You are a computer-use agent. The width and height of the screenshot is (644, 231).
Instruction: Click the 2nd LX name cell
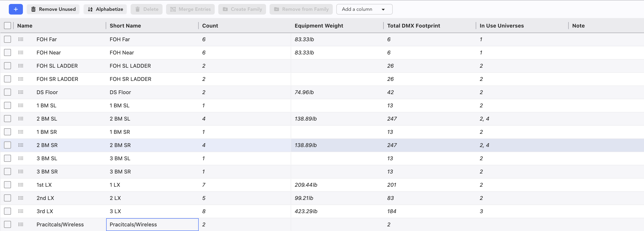45,198
